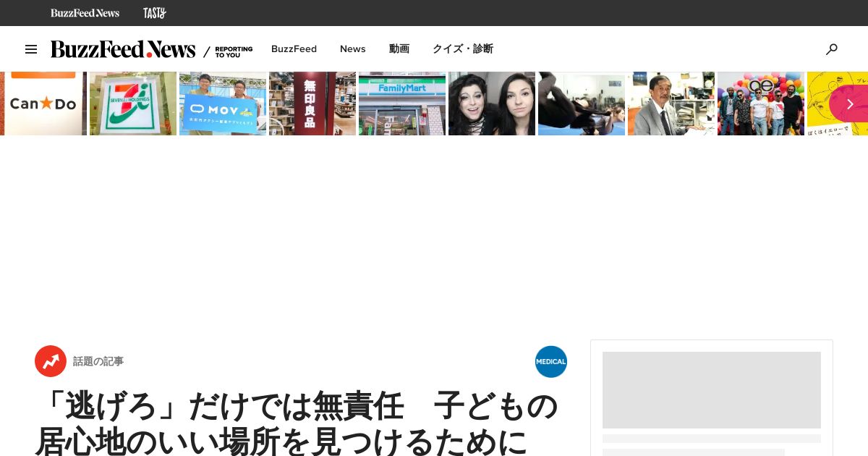Viewport: 868px width, 456px height.
Task: Click the red trending arrow icon
Action: [x=51, y=361]
